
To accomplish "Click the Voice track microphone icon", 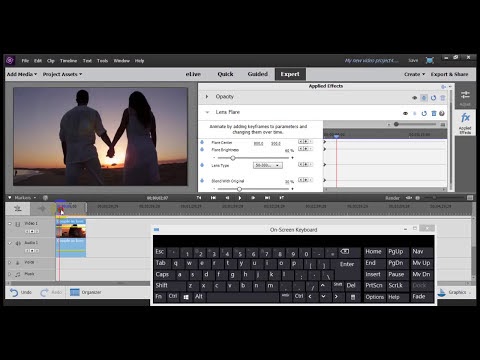I will point(18,263).
